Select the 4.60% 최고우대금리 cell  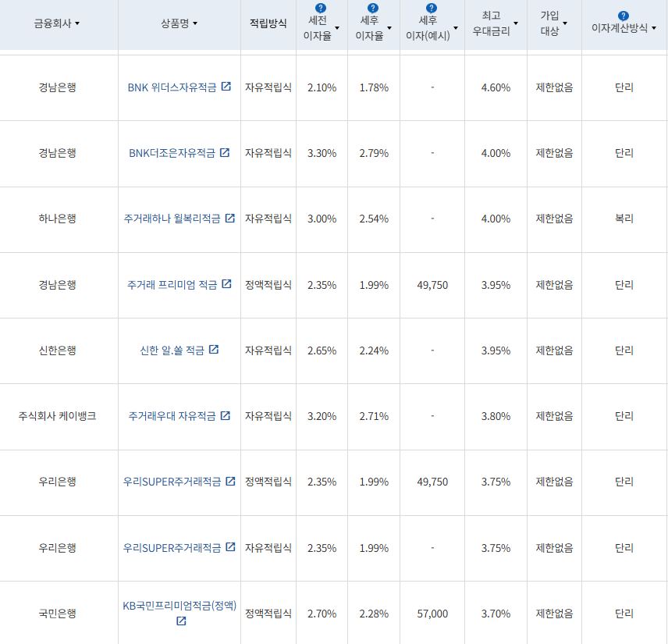click(x=495, y=87)
